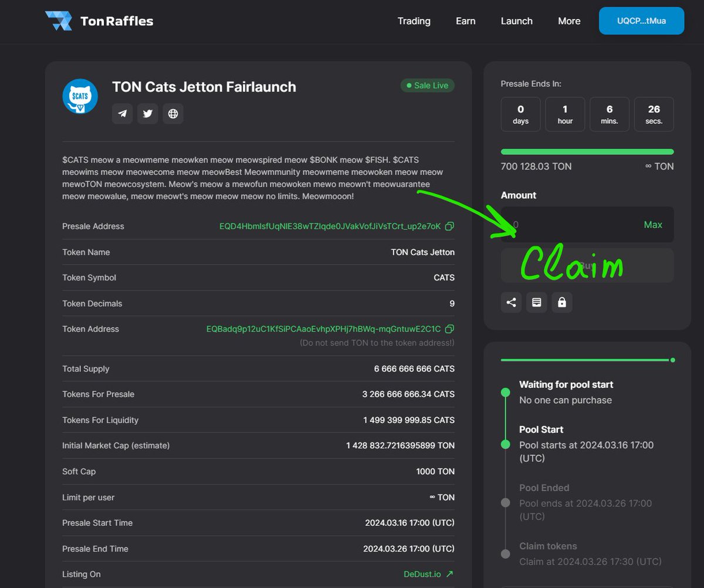The image size is (704, 588).
Task: Click the Tokens For Presale value
Action: (408, 394)
